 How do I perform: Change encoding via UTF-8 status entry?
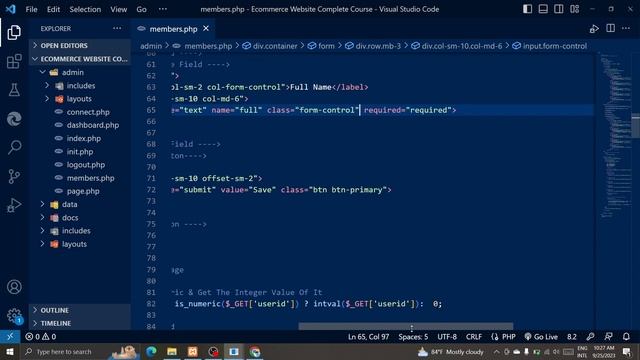tap(447, 337)
